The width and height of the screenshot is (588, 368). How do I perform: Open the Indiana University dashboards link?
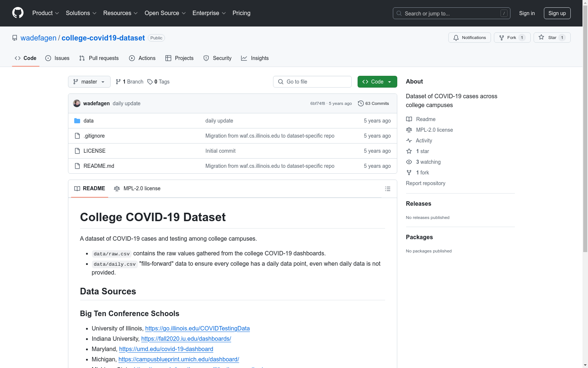[186, 339]
